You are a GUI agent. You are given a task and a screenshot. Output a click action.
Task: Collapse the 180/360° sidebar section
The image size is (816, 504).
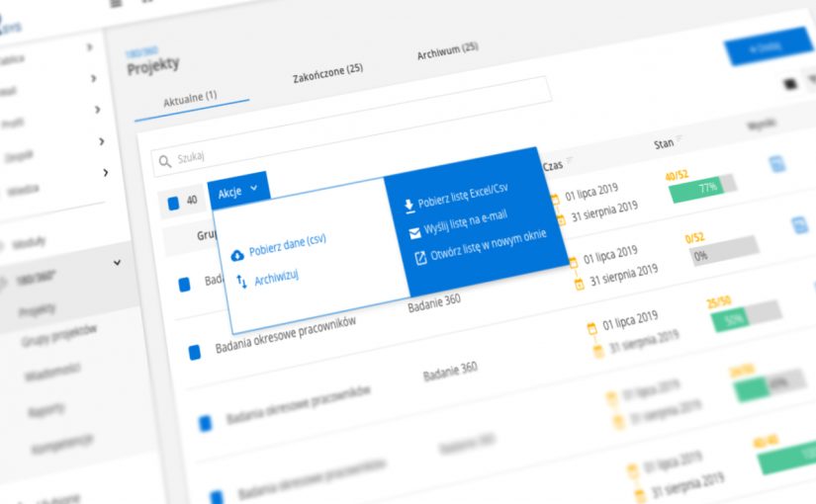click(118, 262)
